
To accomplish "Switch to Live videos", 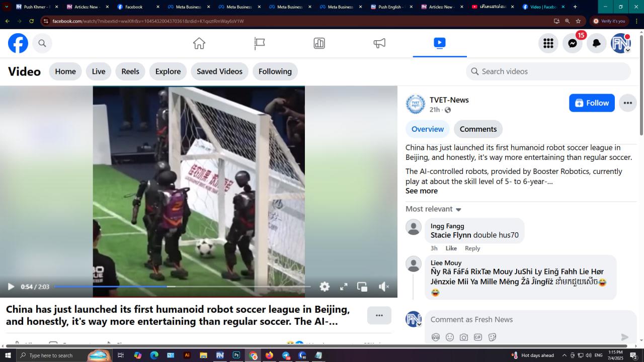I will coord(99,71).
